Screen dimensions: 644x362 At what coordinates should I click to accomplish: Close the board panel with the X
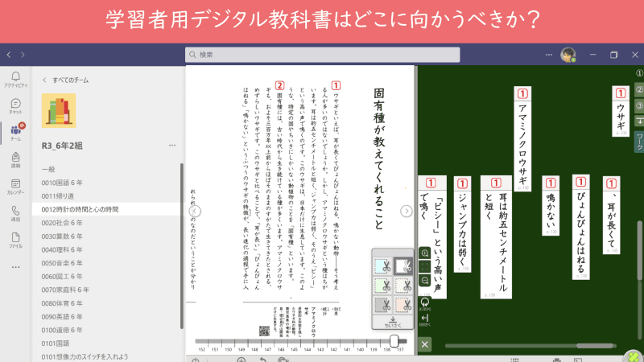coord(425,344)
